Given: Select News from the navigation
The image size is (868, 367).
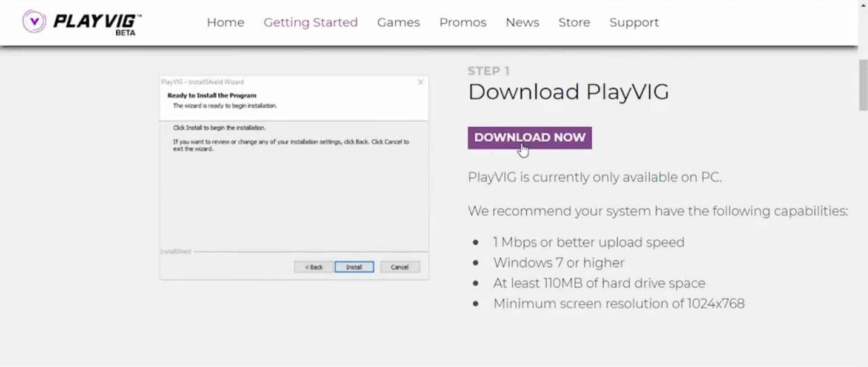Looking at the screenshot, I should click(x=522, y=22).
